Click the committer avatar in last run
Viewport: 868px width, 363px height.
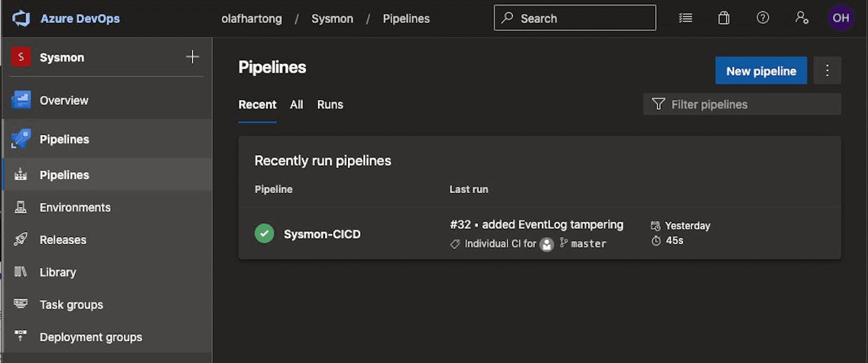point(547,244)
